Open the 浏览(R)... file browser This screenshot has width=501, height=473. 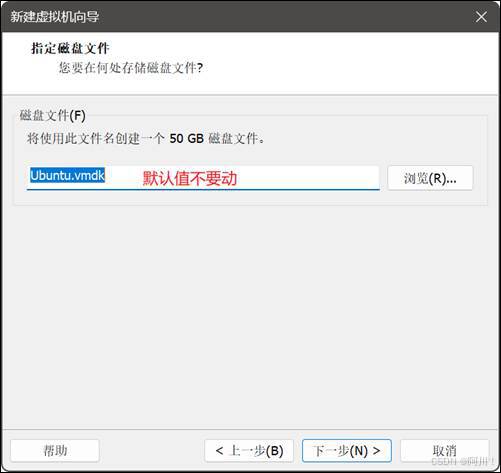pos(430,178)
